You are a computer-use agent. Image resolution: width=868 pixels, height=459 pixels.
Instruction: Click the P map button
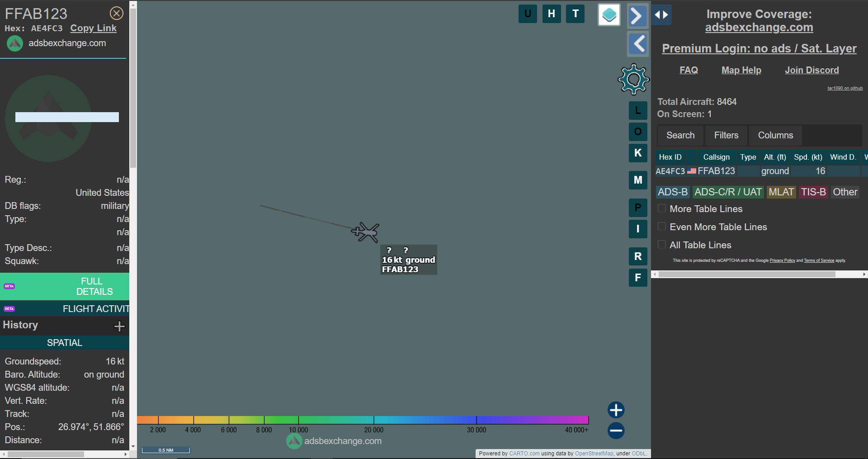tap(638, 208)
